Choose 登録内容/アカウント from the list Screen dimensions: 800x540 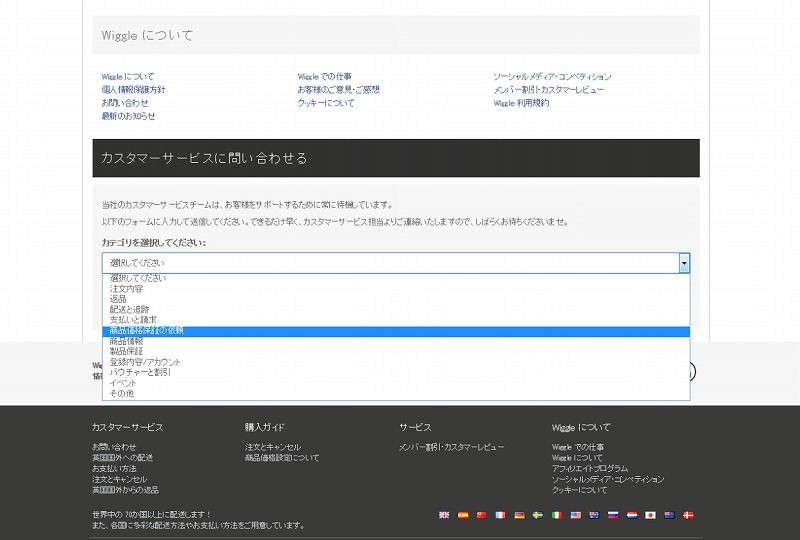[x=396, y=362]
